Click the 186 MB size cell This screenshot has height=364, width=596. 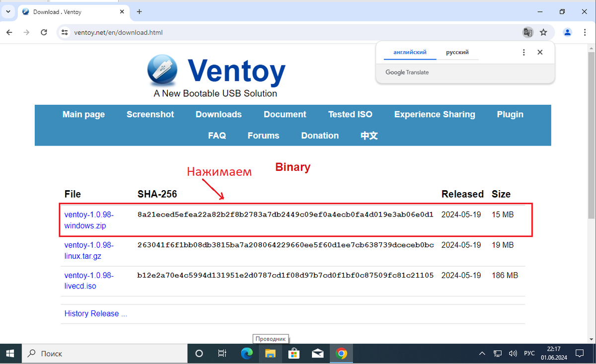tap(505, 275)
